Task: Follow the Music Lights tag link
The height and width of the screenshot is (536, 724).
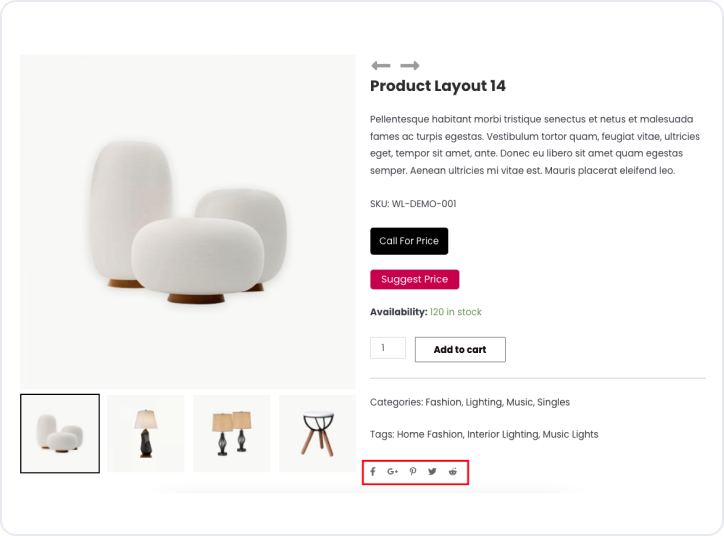Action: (570, 434)
